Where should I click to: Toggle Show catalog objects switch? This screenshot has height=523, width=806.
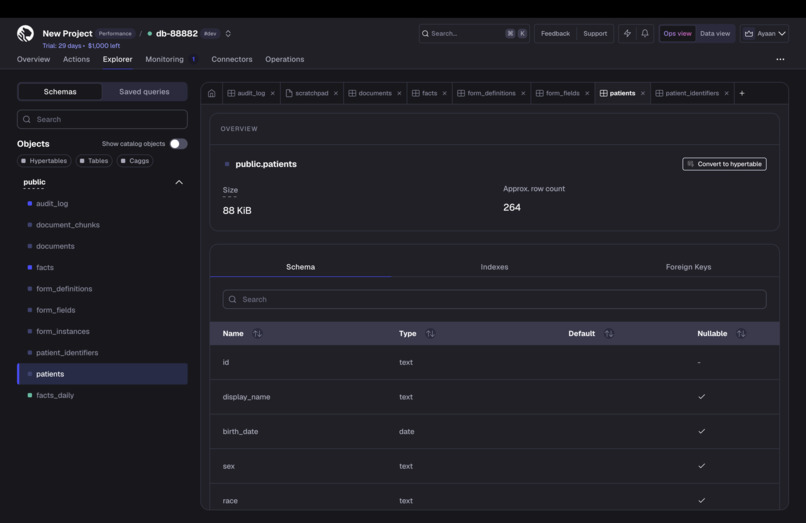tap(178, 143)
